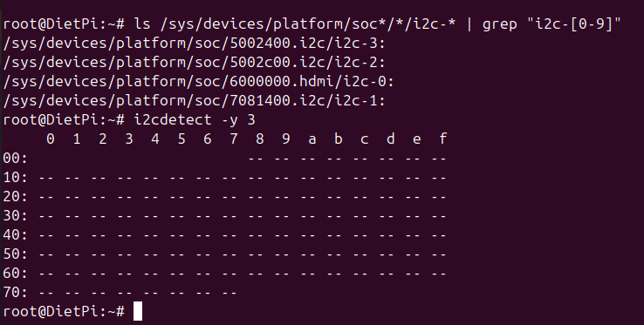Click the 00: row label
Image resolution: width=644 pixels, height=325 pixels.
(15, 158)
